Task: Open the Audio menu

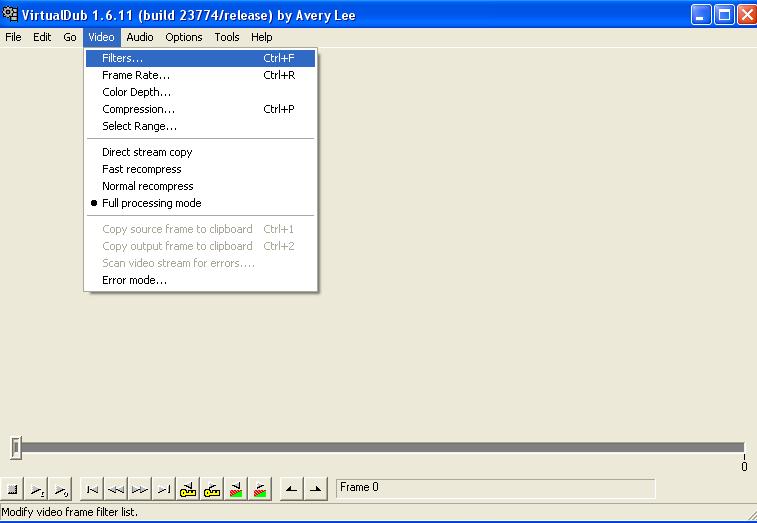Action: tap(140, 37)
